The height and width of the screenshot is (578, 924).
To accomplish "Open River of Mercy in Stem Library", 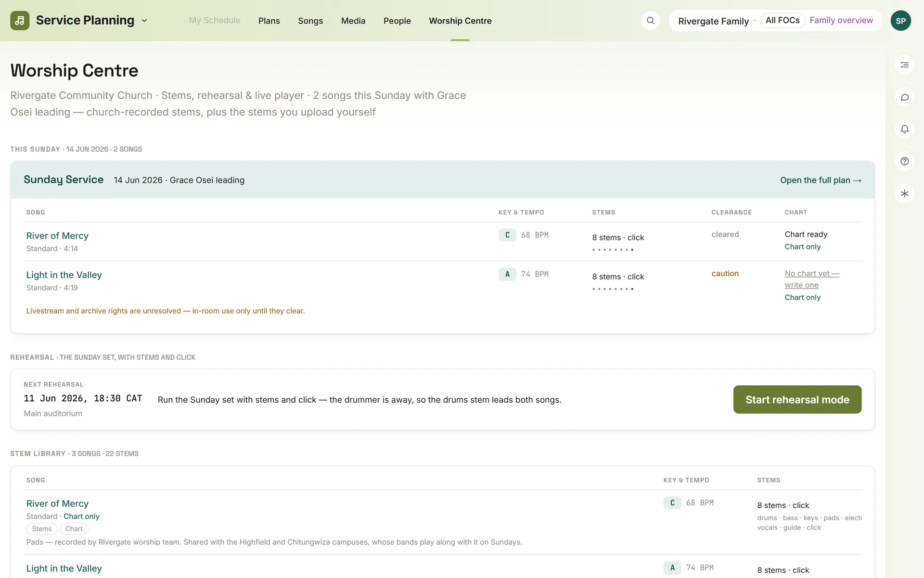I will [x=57, y=503].
